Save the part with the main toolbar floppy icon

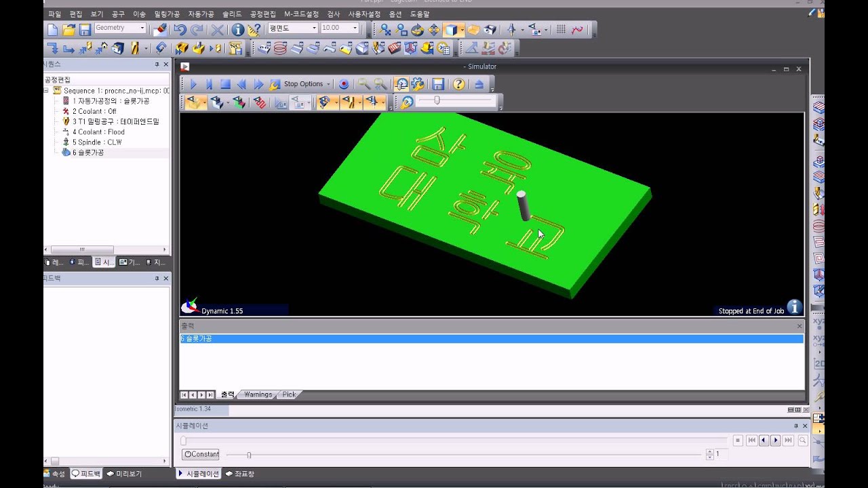(x=85, y=29)
